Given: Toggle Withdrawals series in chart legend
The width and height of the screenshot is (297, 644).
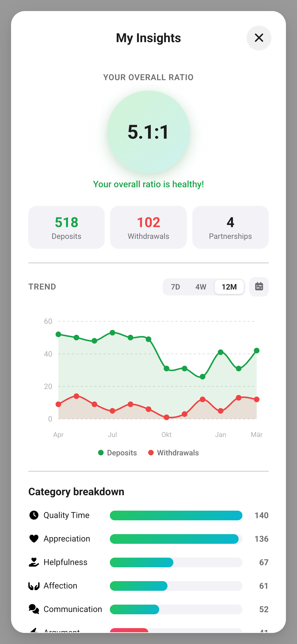Looking at the screenshot, I should pos(174,453).
